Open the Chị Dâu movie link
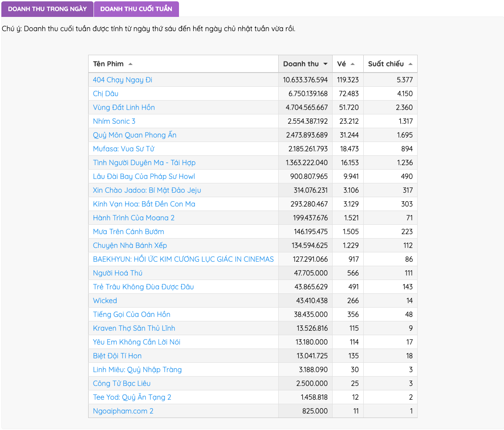 pyautogui.click(x=106, y=94)
